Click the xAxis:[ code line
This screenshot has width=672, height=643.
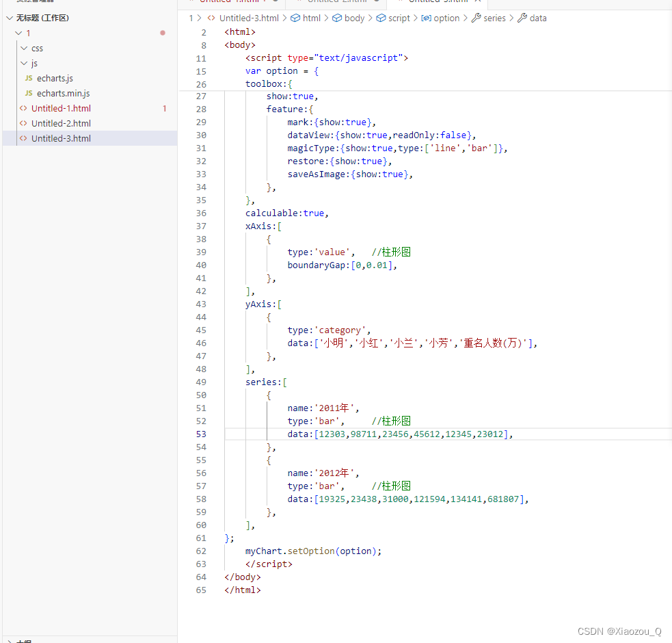(263, 226)
